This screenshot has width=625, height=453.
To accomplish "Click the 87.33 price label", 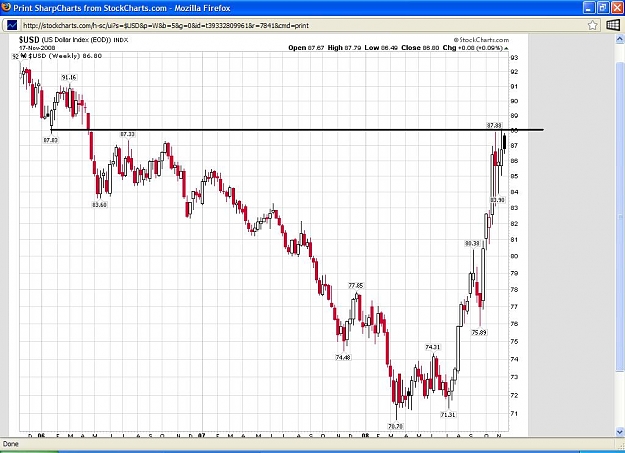I will [127, 134].
